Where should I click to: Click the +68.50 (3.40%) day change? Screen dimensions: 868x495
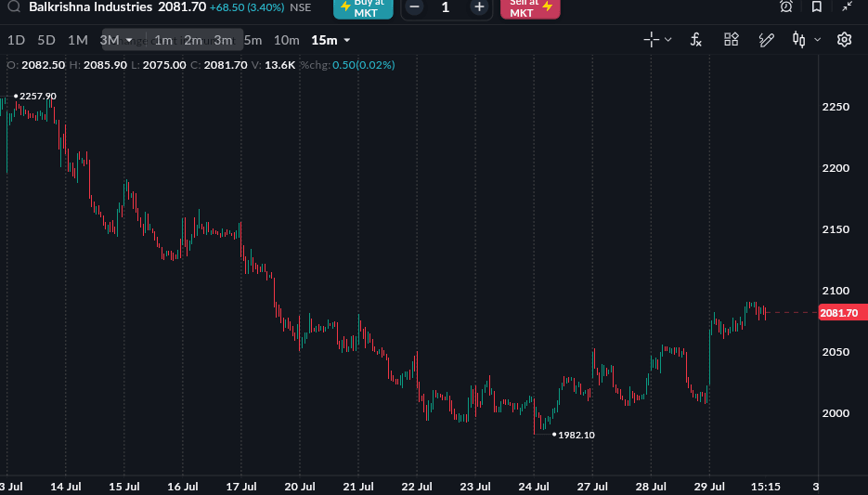click(x=247, y=7)
